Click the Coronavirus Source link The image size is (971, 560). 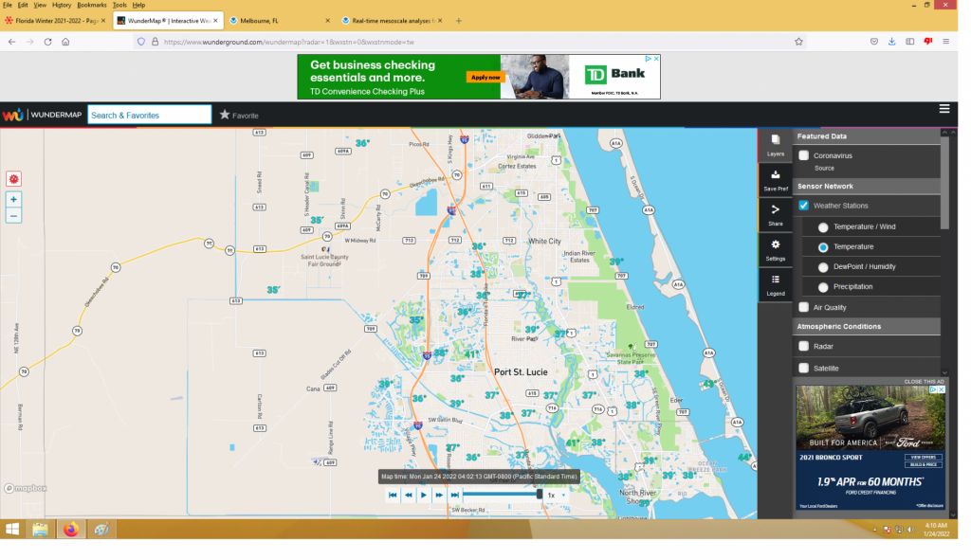pos(823,168)
